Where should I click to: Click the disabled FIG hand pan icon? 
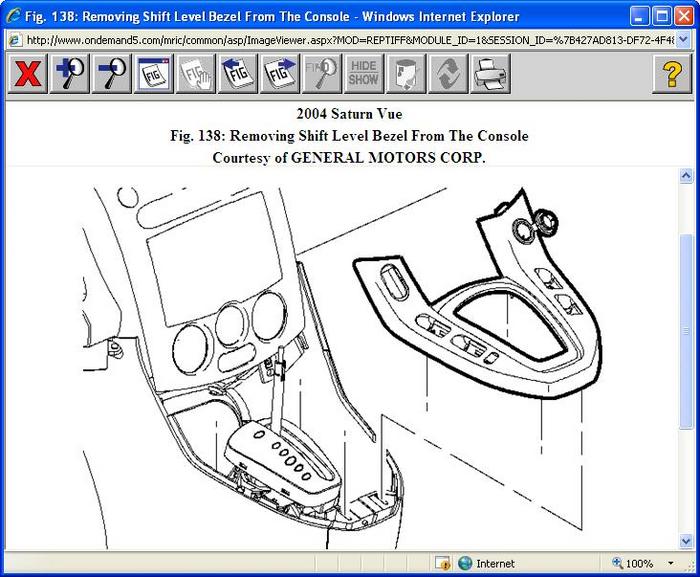pos(196,74)
